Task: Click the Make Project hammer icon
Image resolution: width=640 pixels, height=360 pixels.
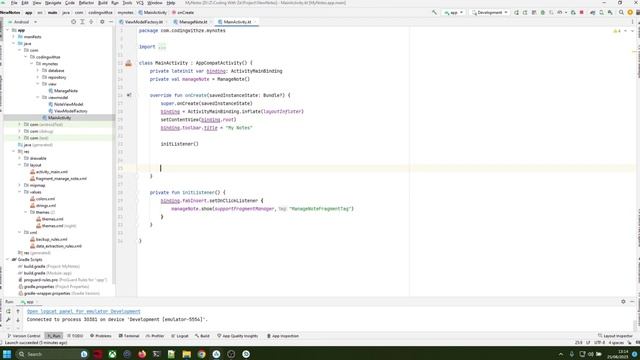Action: pos(434,12)
